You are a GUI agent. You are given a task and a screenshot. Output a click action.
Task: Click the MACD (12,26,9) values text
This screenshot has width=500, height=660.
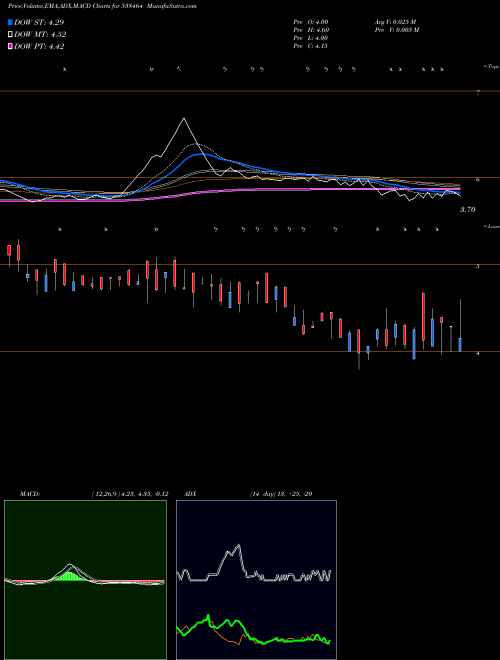130,494
